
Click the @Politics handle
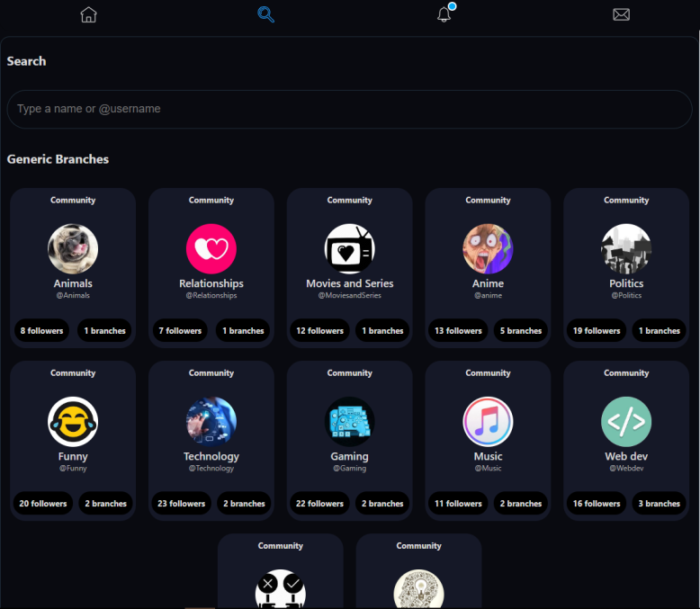pos(626,296)
